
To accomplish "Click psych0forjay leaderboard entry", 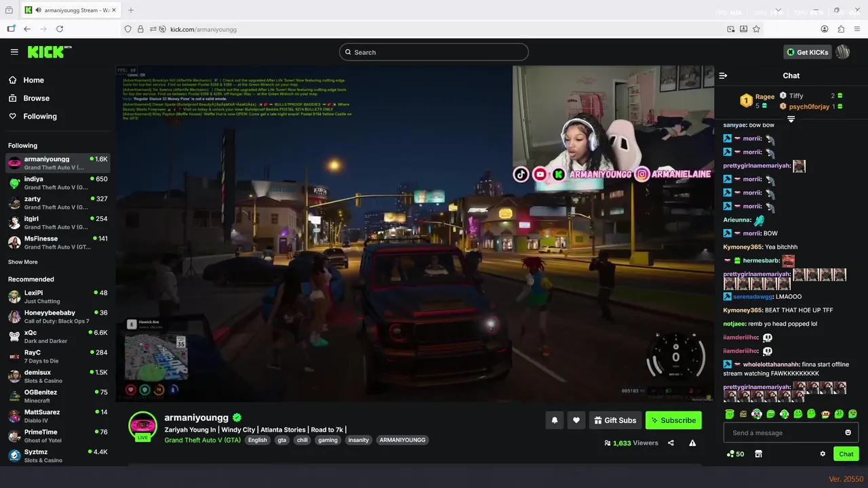I will coord(811,107).
